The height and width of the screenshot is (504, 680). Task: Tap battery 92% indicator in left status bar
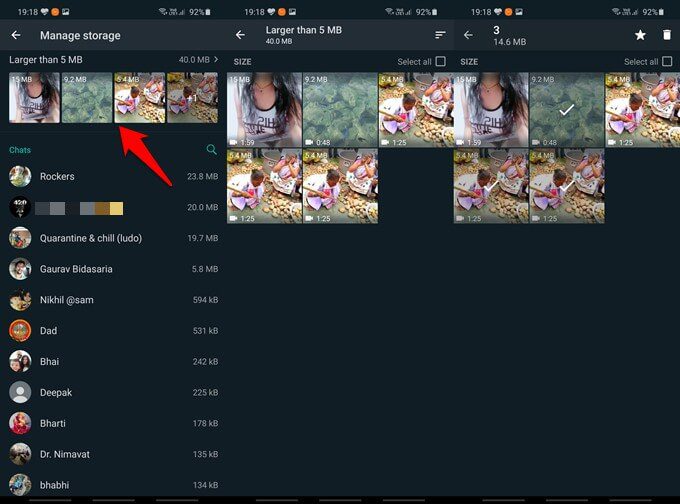pyautogui.click(x=200, y=12)
